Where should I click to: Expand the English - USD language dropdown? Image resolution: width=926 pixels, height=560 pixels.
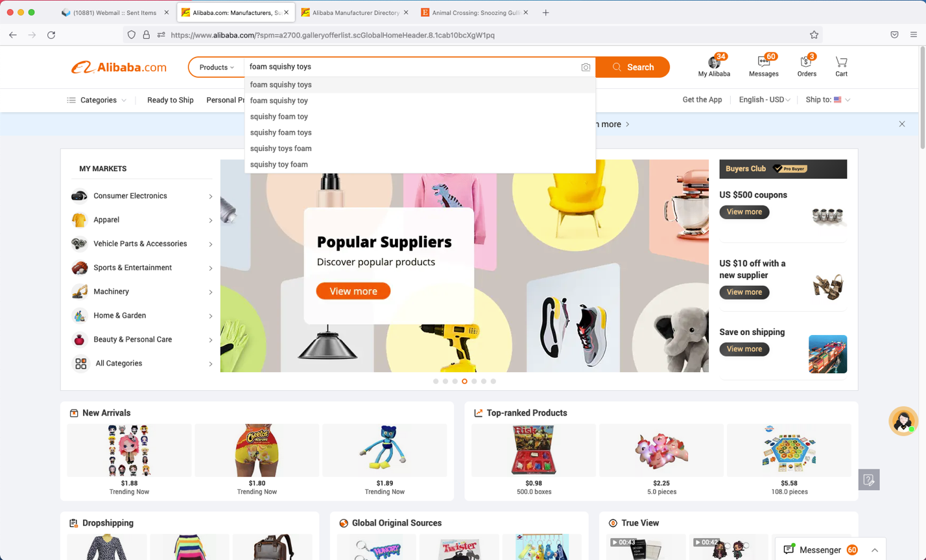(x=765, y=100)
